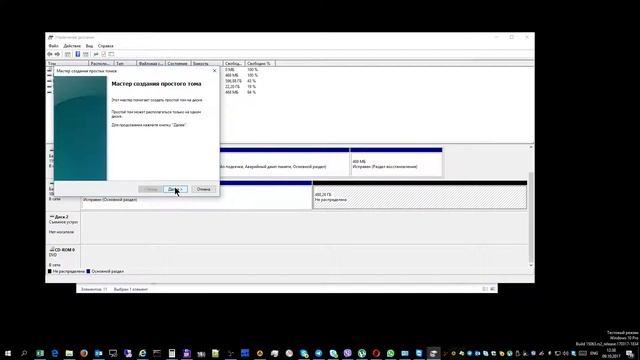This screenshot has height=360, width=640.
Task: Open the Вид menu
Action: 89,46
